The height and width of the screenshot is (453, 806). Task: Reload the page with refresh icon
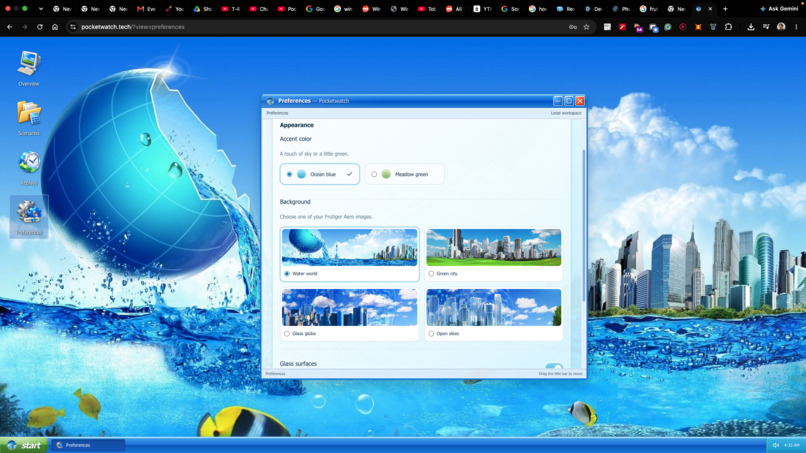click(x=40, y=27)
